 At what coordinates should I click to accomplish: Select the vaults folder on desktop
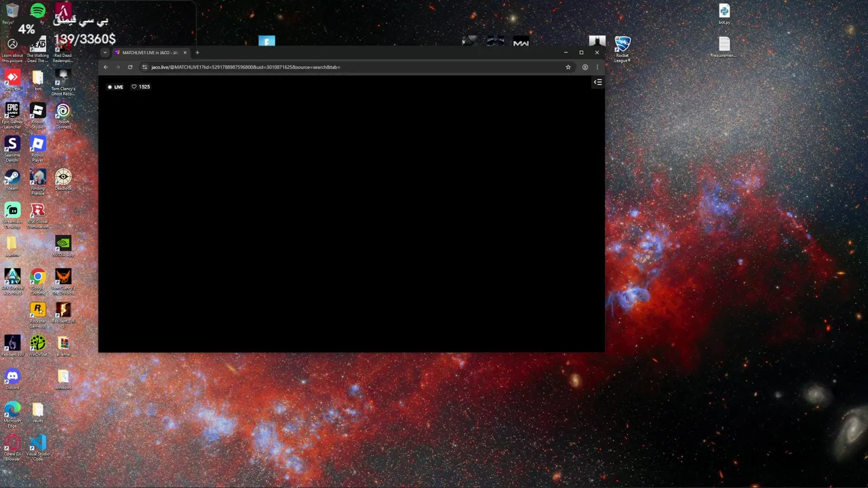(38, 412)
